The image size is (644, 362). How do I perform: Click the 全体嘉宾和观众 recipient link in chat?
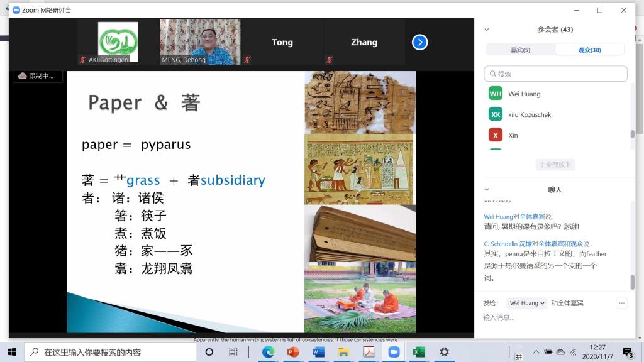tap(560, 244)
